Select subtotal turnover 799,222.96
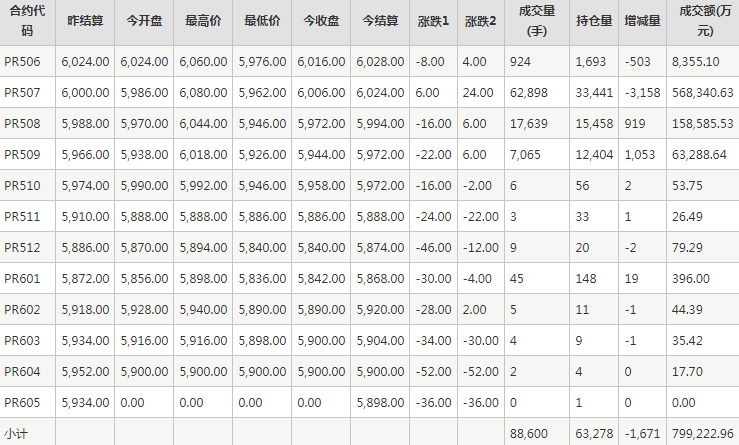The width and height of the screenshot is (739, 445). click(x=703, y=434)
